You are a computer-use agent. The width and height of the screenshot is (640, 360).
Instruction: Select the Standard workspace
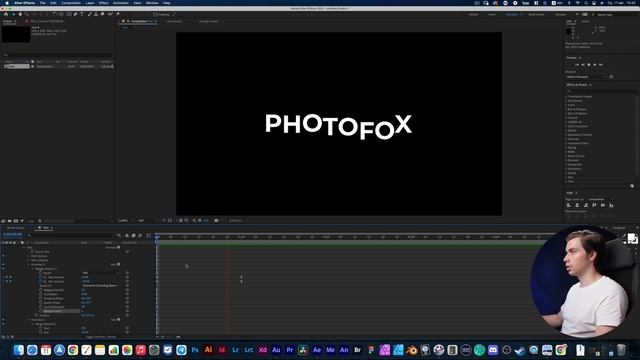[513, 14]
